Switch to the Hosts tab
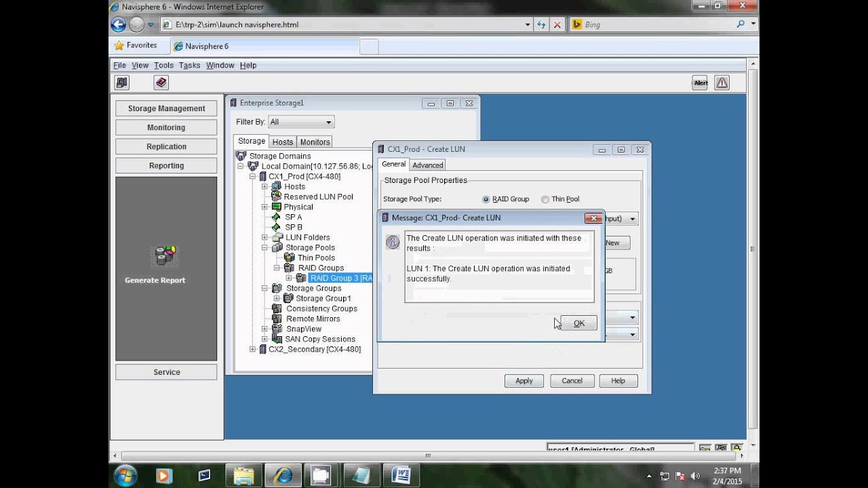Viewport: 868px width, 488px height. (283, 142)
